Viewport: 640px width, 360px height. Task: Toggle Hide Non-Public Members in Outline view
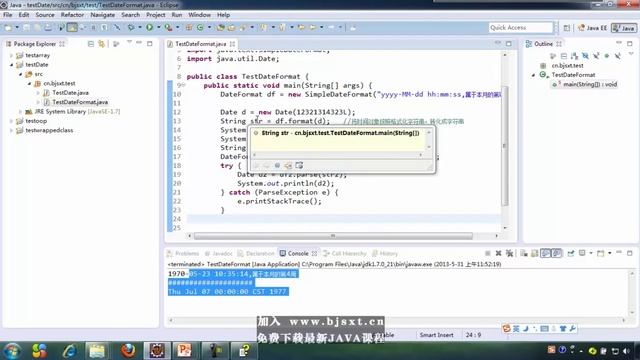pos(607,56)
